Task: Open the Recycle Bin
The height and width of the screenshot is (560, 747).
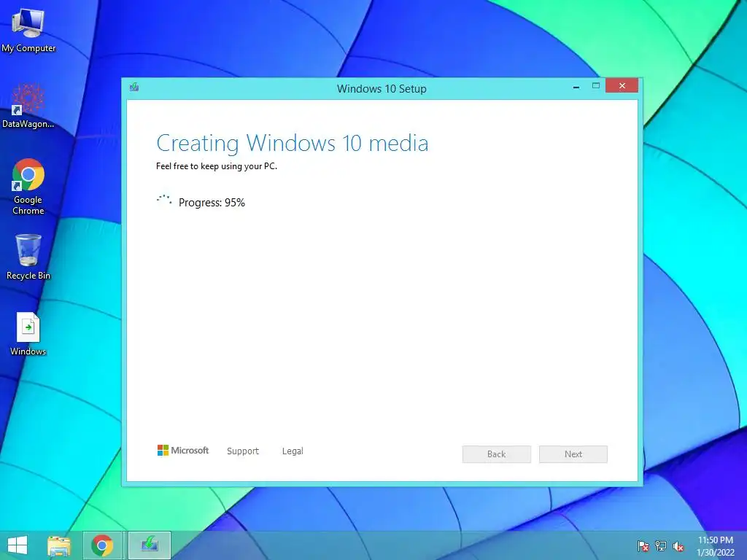Action: coord(28,257)
